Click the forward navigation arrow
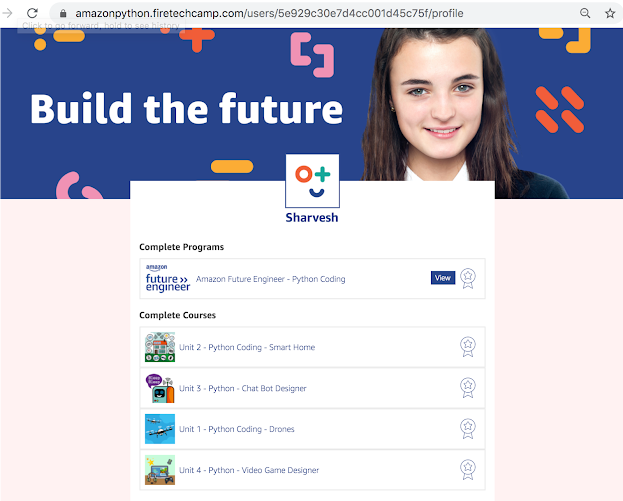 [x=7, y=13]
